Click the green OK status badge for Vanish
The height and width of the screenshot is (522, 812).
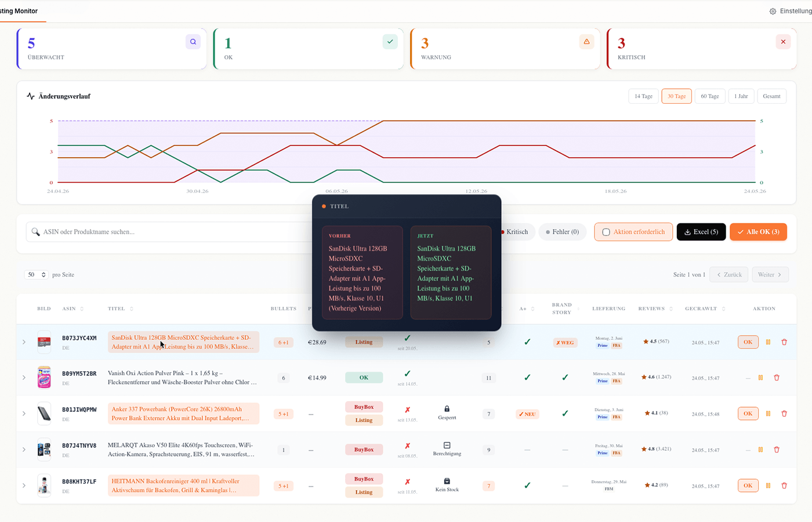[x=364, y=378]
